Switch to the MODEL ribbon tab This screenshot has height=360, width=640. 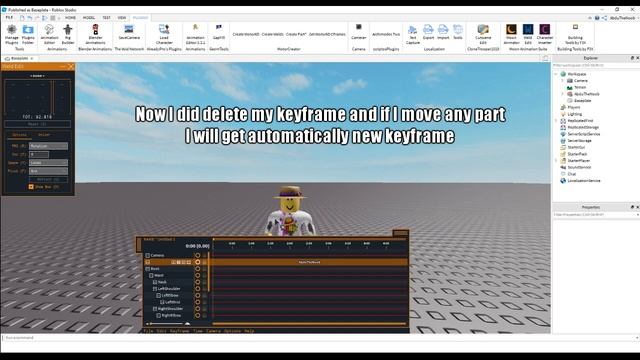pos(89,18)
